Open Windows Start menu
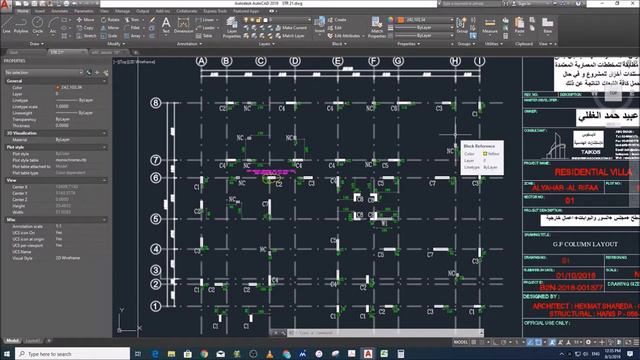Image resolution: width=640 pixels, height=360 pixels. coord(7,354)
